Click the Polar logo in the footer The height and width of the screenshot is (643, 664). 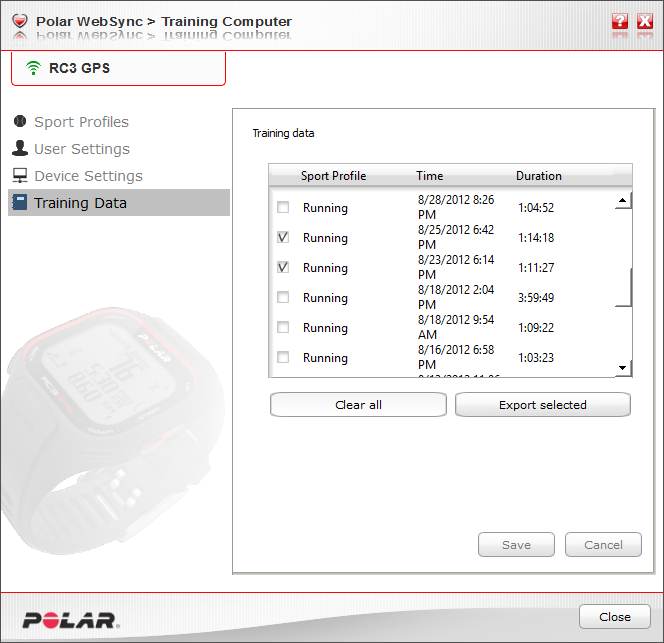click(x=71, y=620)
